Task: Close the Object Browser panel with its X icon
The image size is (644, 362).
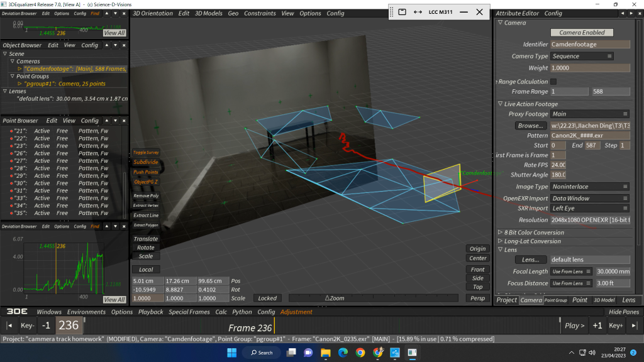Action: [x=123, y=45]
